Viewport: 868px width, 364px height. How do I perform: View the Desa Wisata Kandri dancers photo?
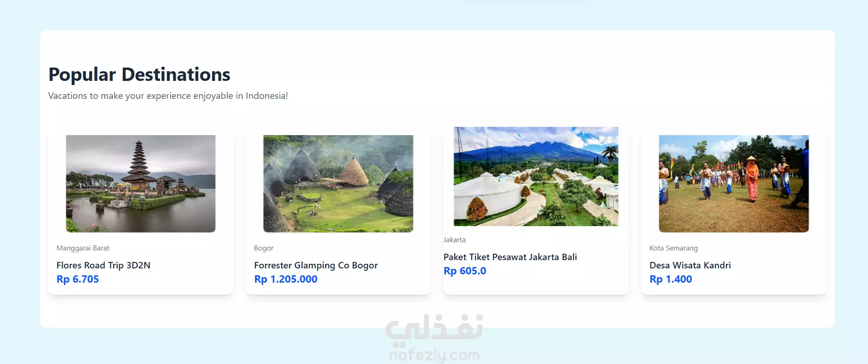pyautogui.click(x=734, y=183)
